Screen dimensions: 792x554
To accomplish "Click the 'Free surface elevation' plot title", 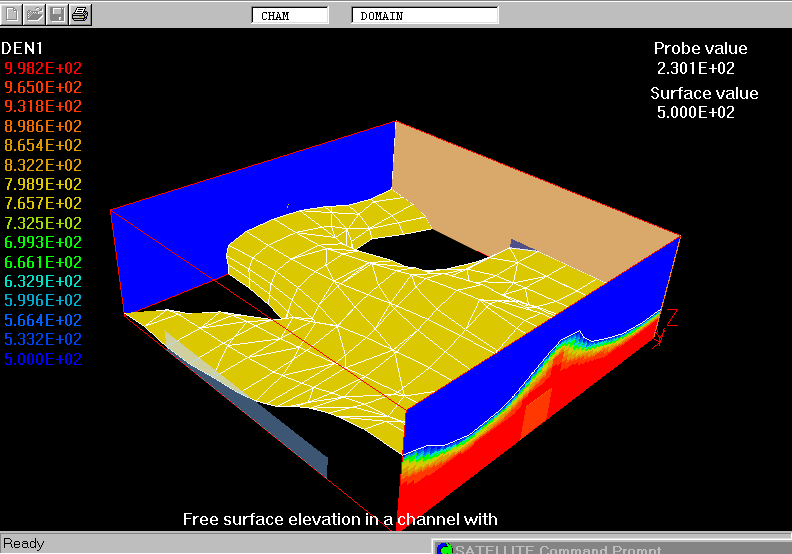I will [x=339, y=519].
